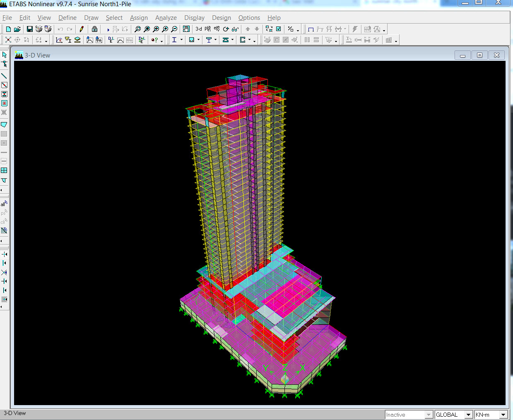The width and height of the screenshot is (513, 420).
Task: Maximize the inner 3-D View window
Action: (x=479, y=55)
